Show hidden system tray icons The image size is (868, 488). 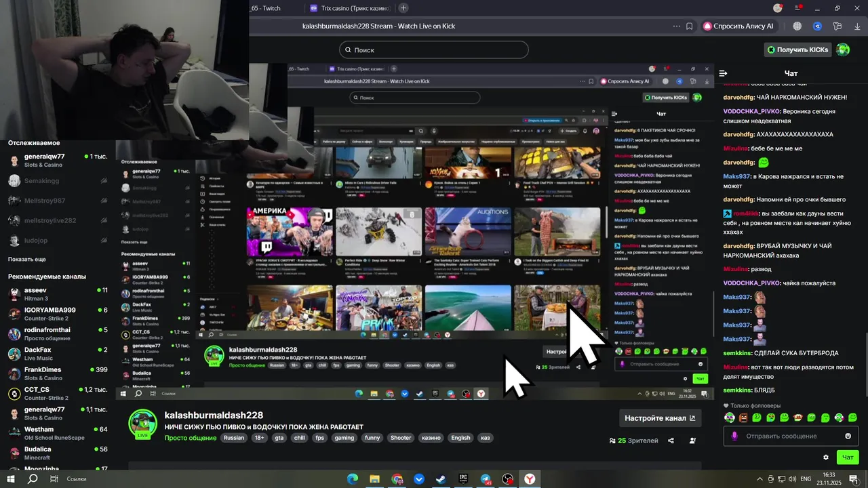click(x=759, y=479)
